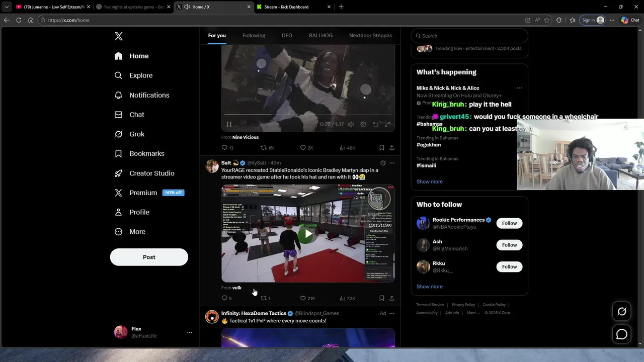Open floating messages chat button
Image resolution: width=644 pixels, height=362 pixels.
tap(622, 334)
